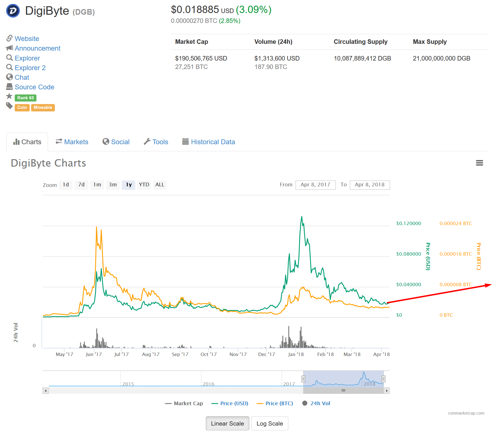Click the chain-link icon beside Website
504x440 pixels.
tap(10, 38)
